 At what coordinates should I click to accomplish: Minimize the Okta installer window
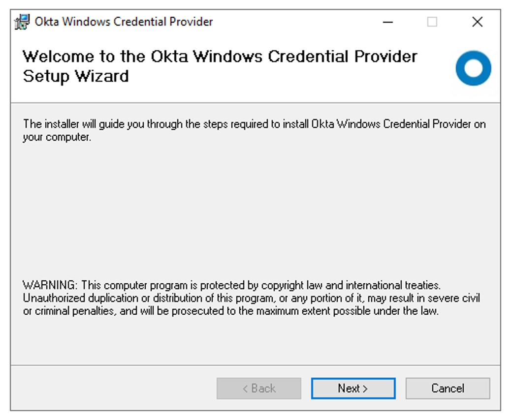coord(388,22)
